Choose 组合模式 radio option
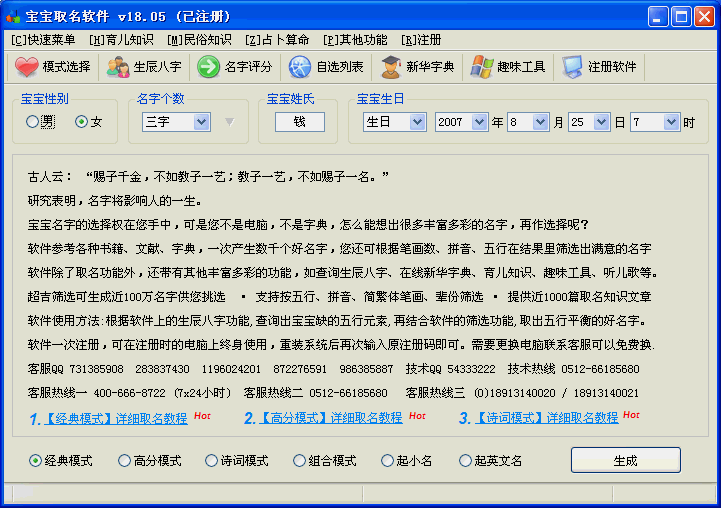 point(299,461)
